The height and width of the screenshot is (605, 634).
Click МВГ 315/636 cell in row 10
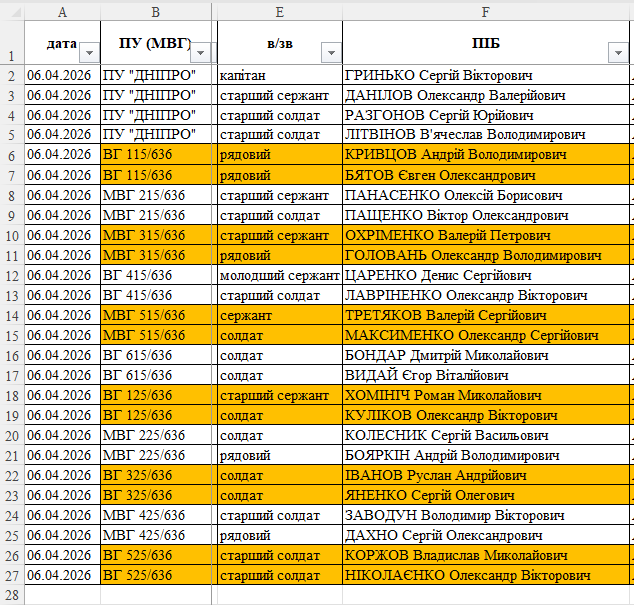[x=156, y=235]
